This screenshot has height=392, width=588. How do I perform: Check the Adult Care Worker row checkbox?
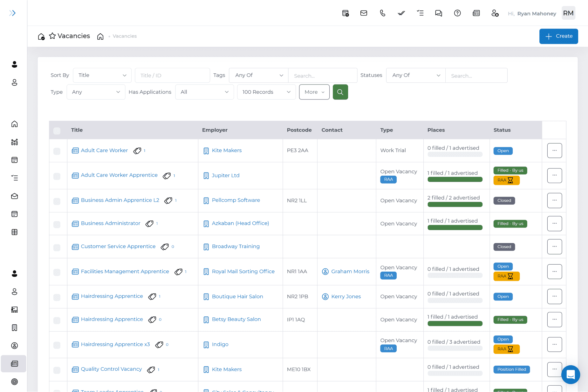[x=57, y=151]
